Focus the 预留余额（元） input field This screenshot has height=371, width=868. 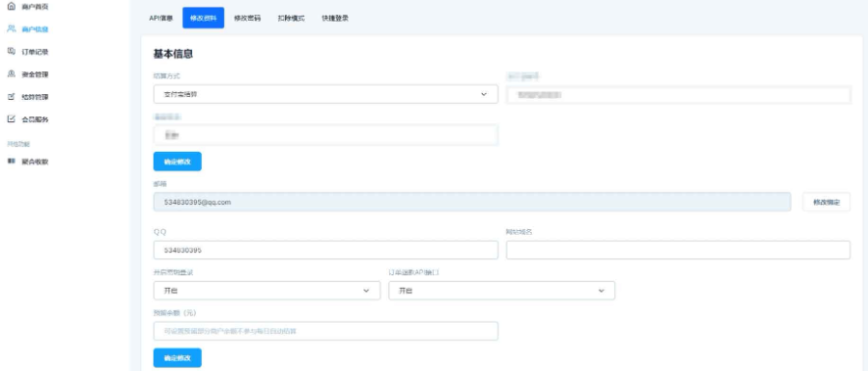click(325, 331)
